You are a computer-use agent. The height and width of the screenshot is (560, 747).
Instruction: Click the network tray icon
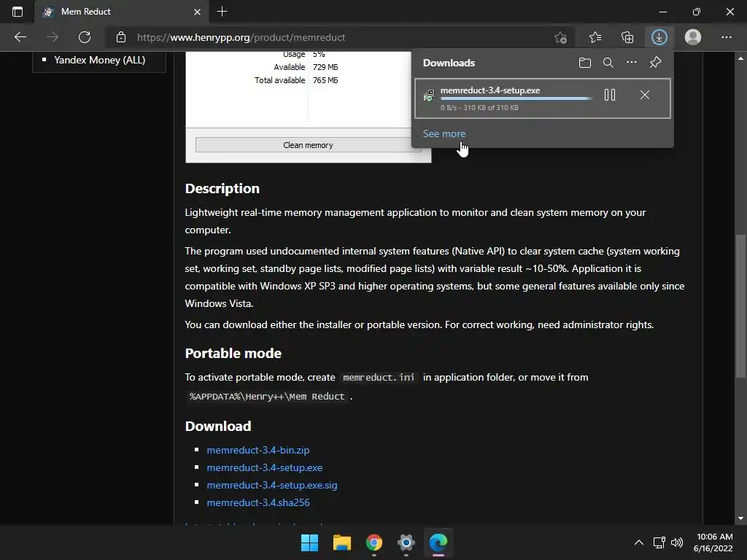tap(659, 542)
